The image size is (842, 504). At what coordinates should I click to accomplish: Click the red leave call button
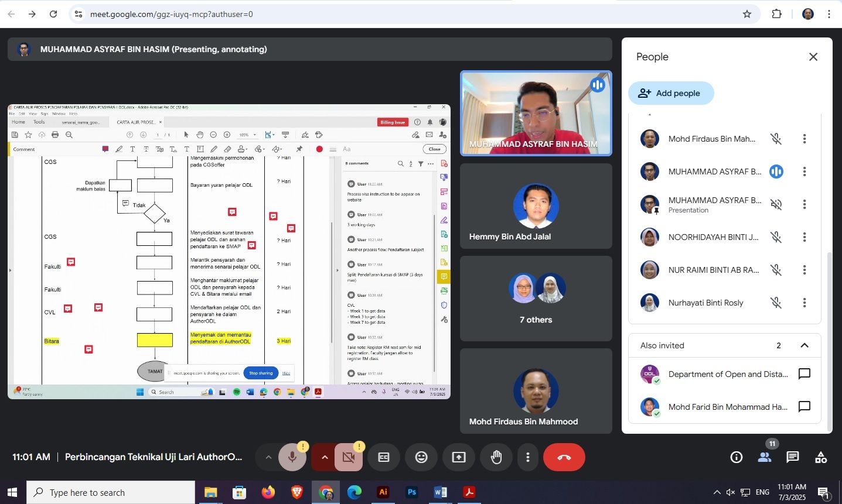564,457
